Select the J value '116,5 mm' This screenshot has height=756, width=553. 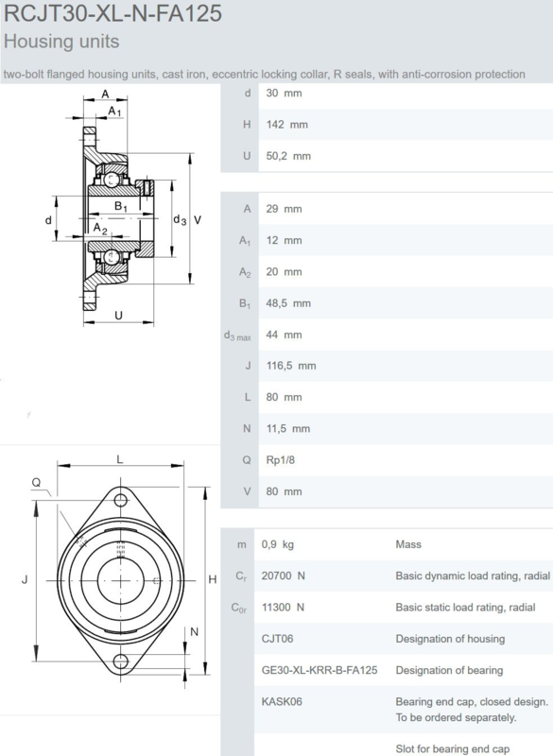click(x=291, y=366)
